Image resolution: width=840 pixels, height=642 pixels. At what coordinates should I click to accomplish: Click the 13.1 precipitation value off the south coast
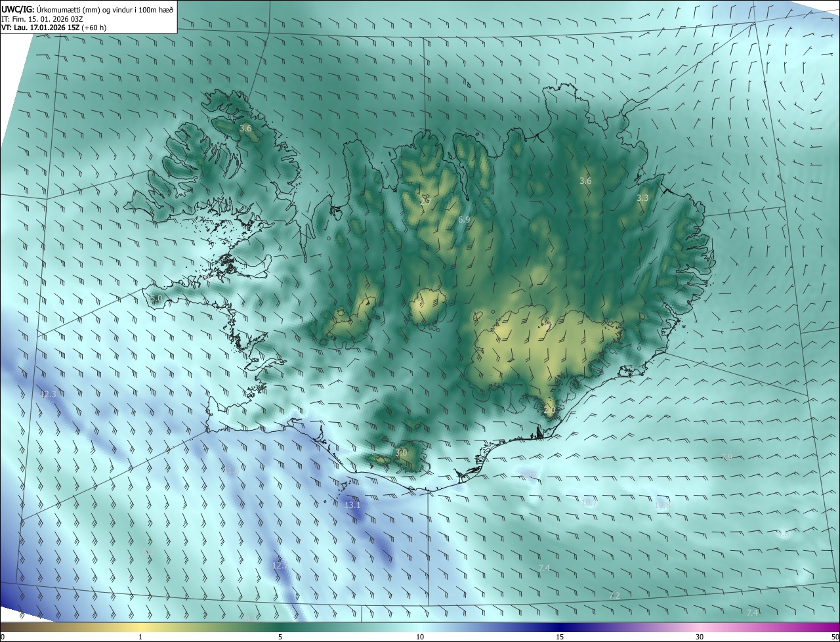pyautogui.click(x=352, y=505)
